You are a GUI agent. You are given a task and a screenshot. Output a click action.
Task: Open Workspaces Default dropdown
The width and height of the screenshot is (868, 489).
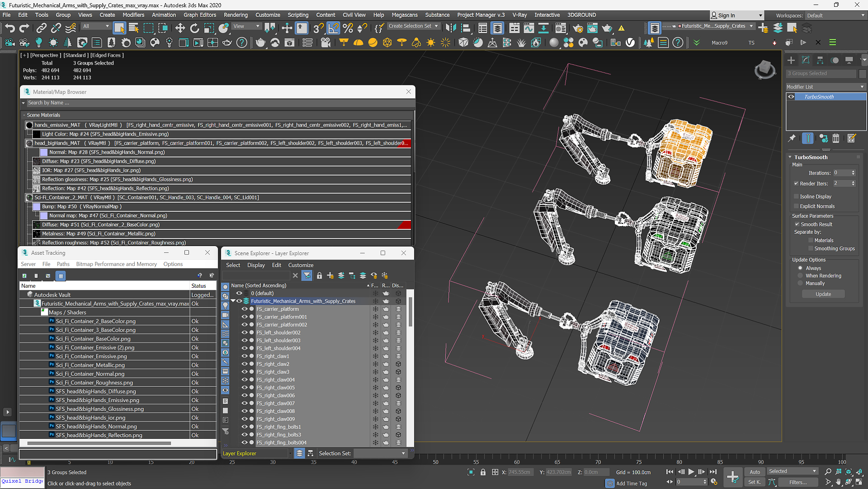click(835, 15)
